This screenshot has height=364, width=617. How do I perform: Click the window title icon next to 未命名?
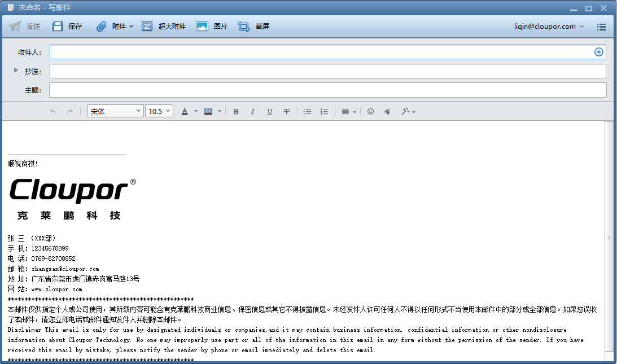coord(11,7)
